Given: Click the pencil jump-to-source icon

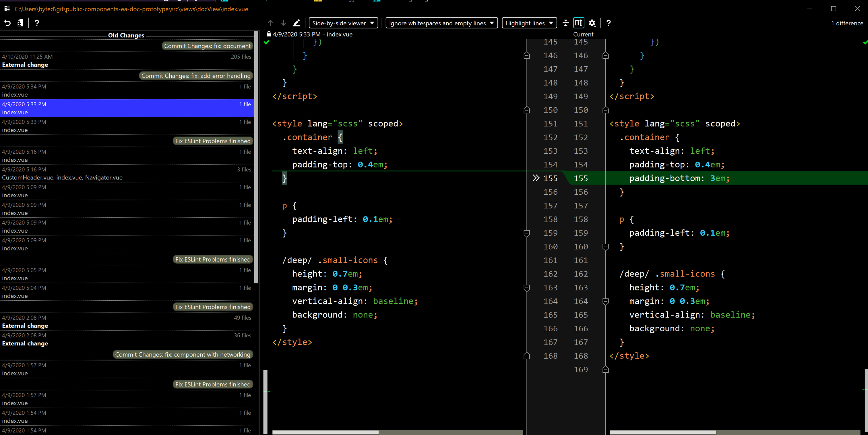Looking at the screenshot, I should tap(297, 23).
